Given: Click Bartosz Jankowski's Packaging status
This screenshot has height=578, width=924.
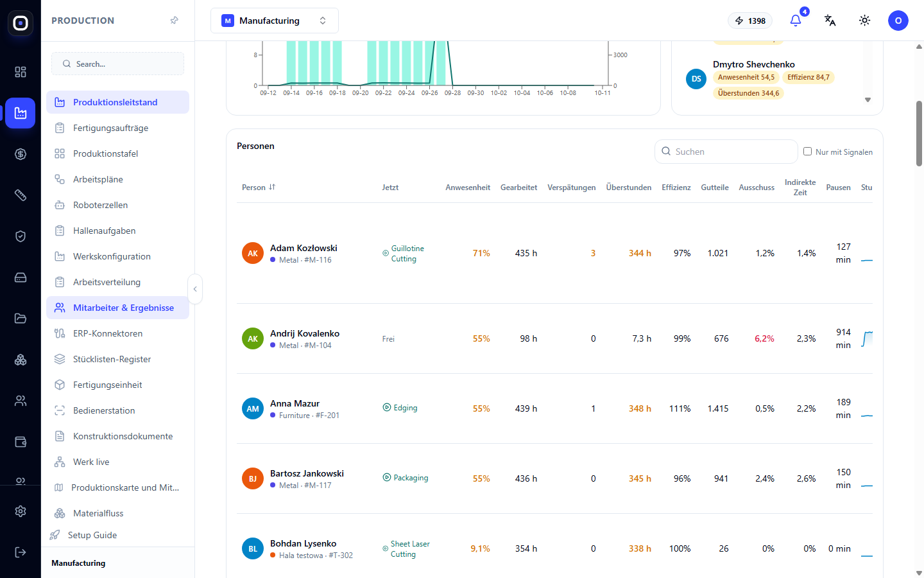Looking at the screenshot, I should [405, 478].
